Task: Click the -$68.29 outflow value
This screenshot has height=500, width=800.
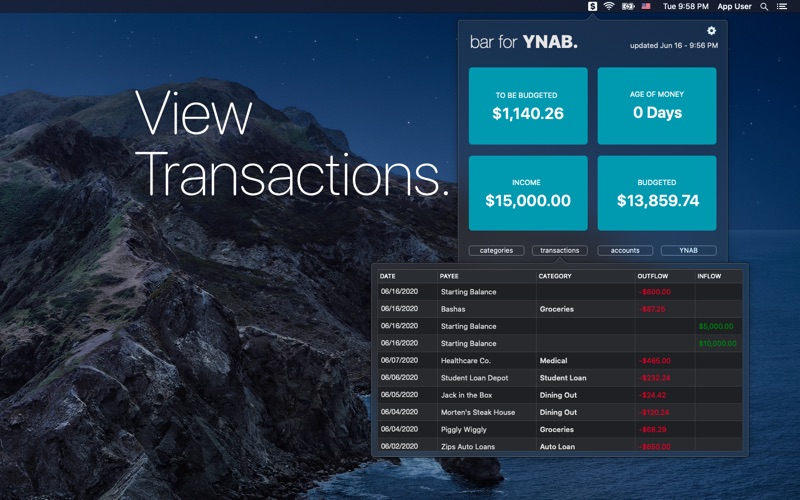Action: (653, 430)
